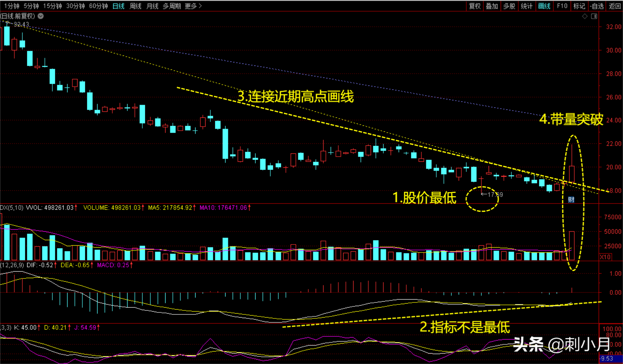The image size is (623, 364).
Task: Click the MA5: 217854.92 volume average value
Action: [x=170, y=208]
